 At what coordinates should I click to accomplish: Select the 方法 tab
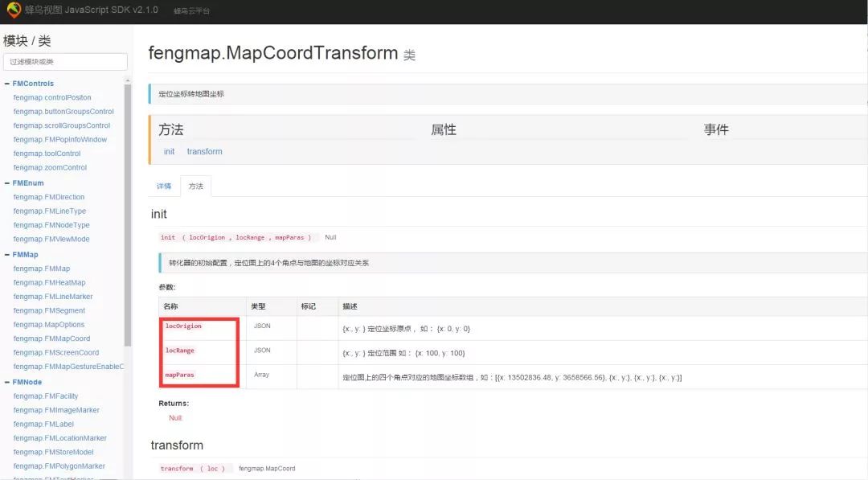[x=196, y=187]
